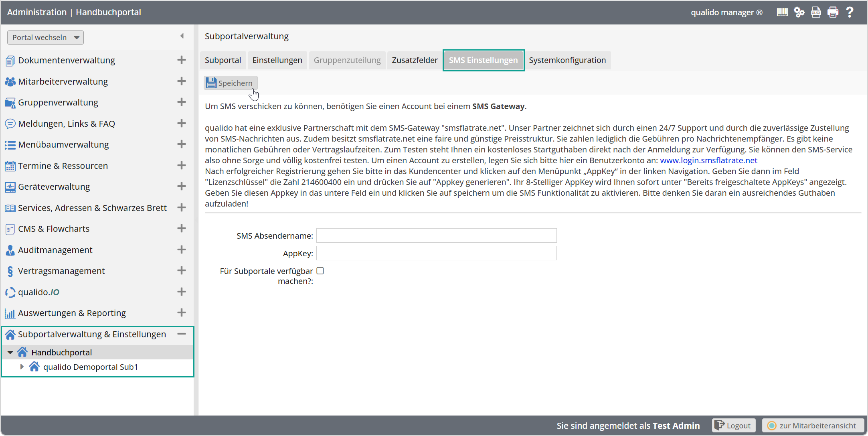Click the Termine & Ressourcen calendar icon
Viewport: 868px width, 436px height.
pyautogui.click(x=10, y=166)
